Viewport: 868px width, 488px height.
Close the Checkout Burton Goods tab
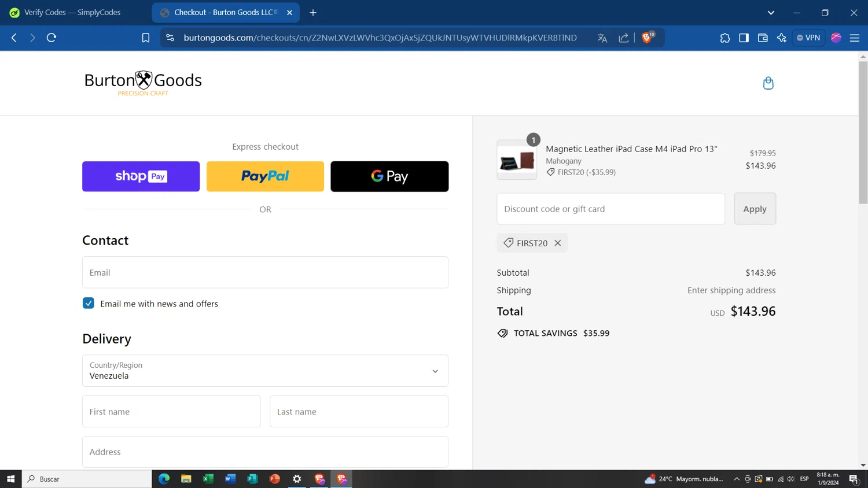289,12
